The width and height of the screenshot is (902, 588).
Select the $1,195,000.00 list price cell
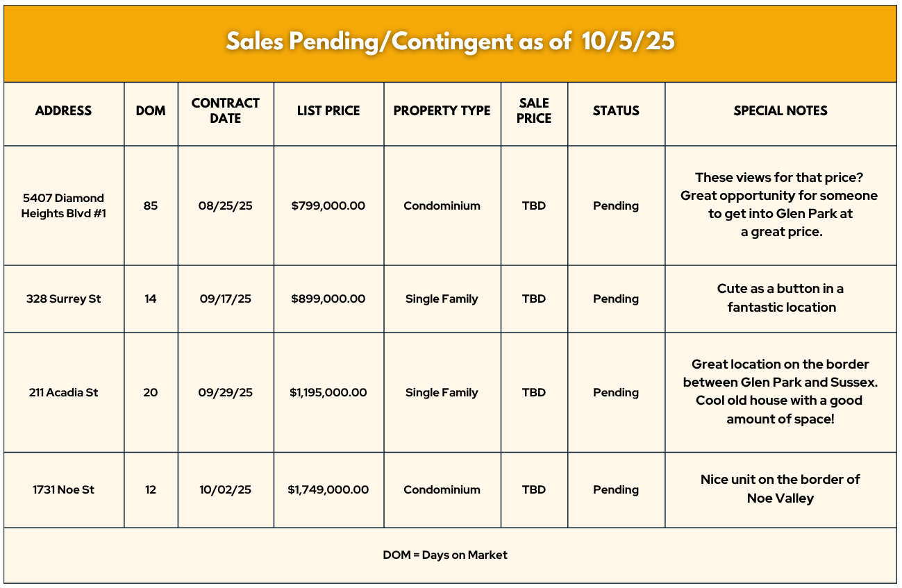coord(328,392)
